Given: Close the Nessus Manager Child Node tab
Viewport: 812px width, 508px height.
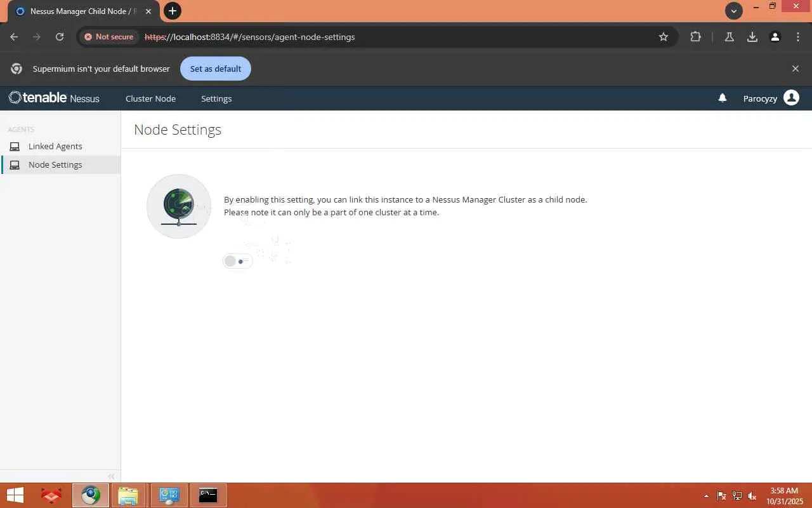Looking at the screenshot, I should click(148, 11).
